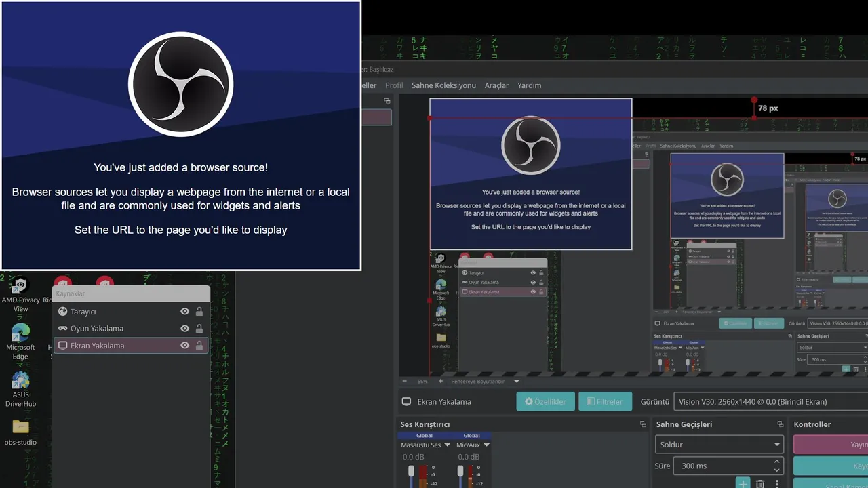
Task: Open the obs-studio folder on the desktop
Action: pos(20,432)
